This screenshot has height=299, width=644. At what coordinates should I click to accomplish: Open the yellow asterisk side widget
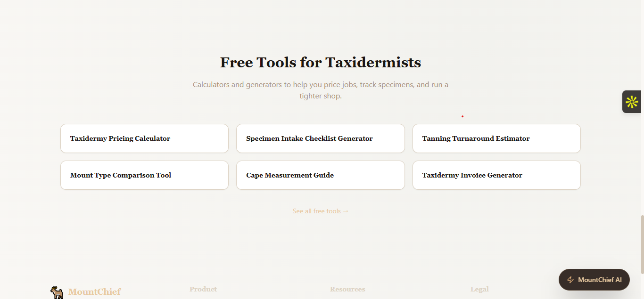pos(632,102)
